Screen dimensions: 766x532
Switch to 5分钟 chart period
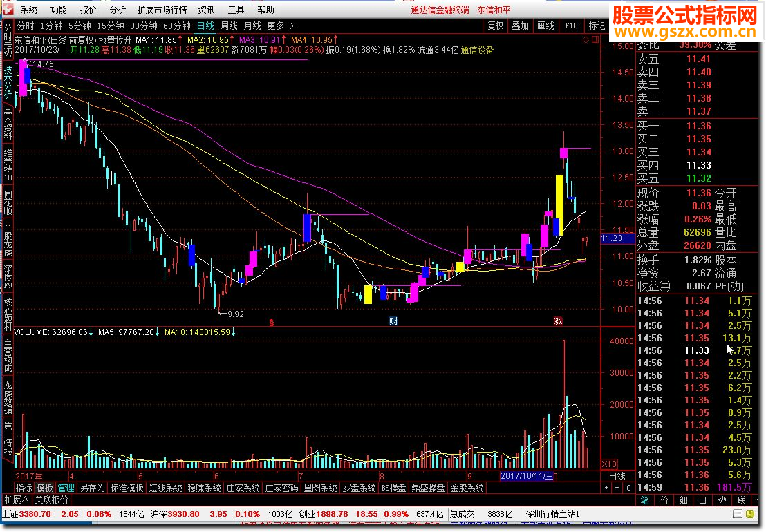tap(80, 26)
